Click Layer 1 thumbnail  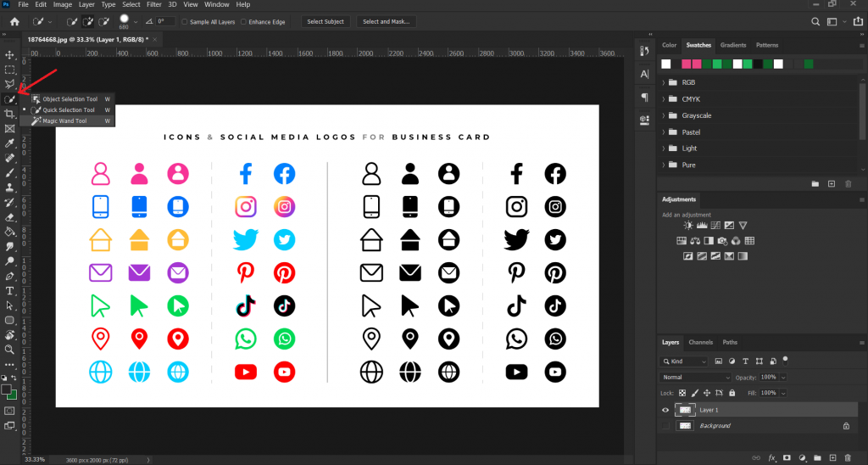point(685,410)
